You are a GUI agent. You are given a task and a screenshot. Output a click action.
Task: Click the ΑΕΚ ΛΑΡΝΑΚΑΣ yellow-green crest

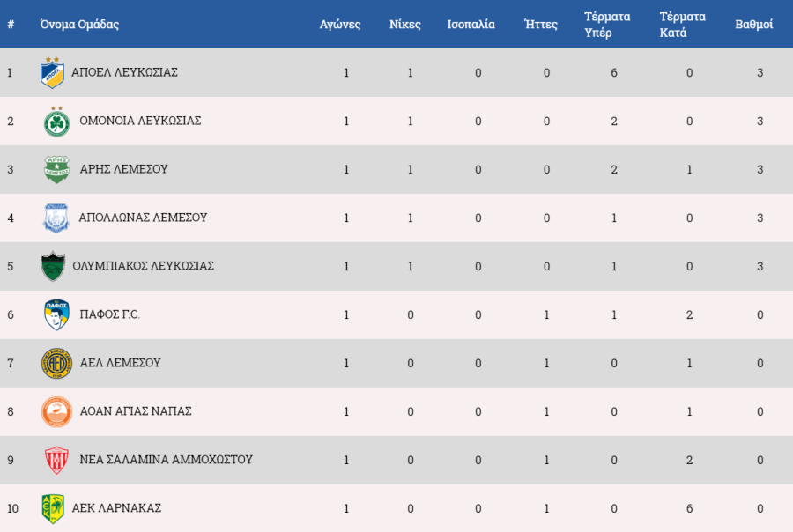[53, 509]
